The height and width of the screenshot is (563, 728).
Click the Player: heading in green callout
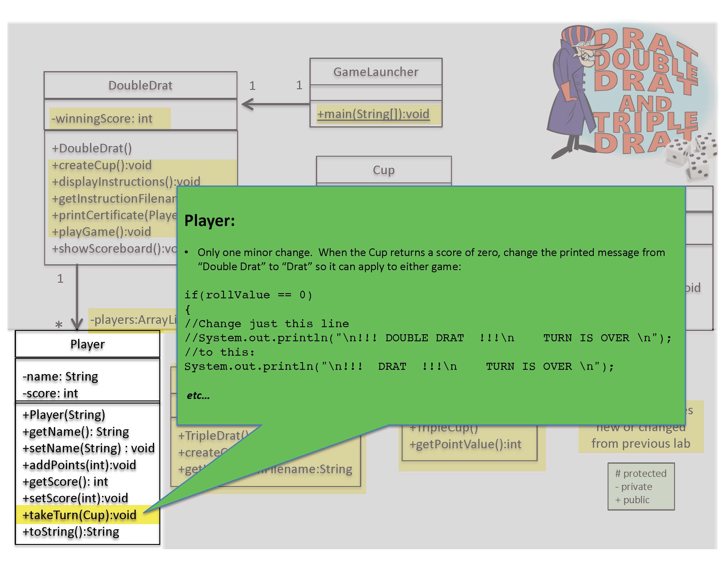pyautogui.click(x=209, y=221)
